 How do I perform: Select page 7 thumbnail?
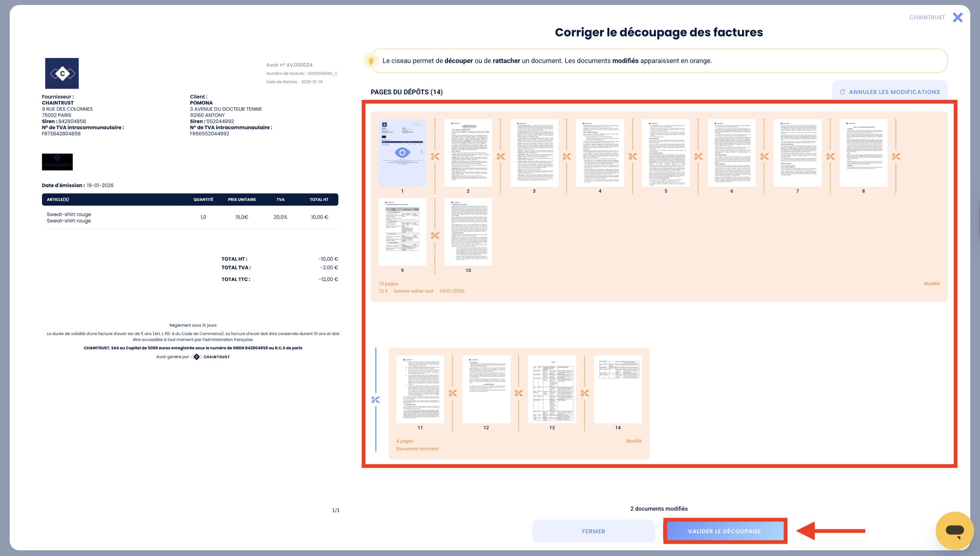tap(798, 153)
